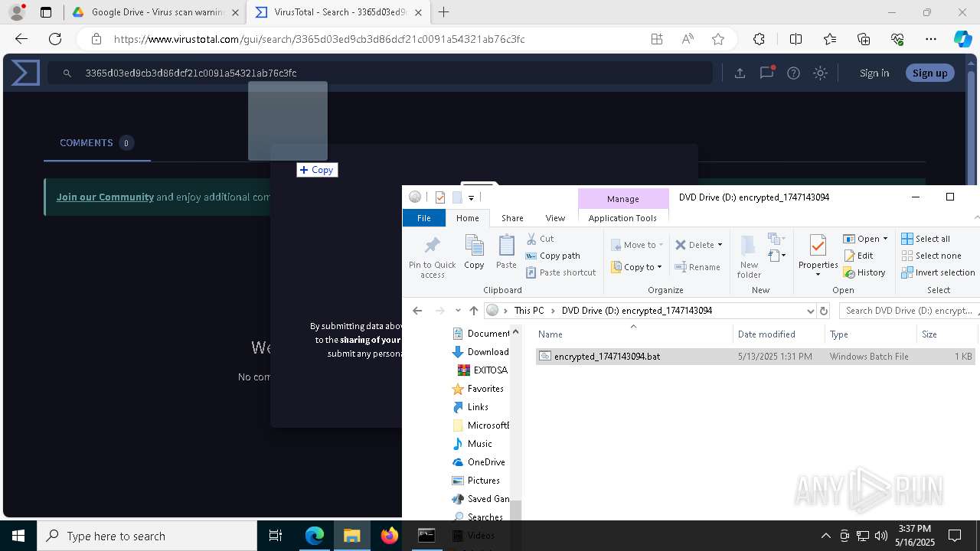
Task: Toggle VirusTotal light/dark theme icon
Action: pos(820,73)
